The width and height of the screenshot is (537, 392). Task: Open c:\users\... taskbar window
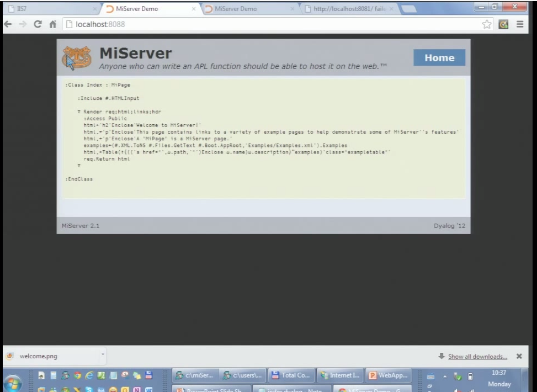[242, 375]
